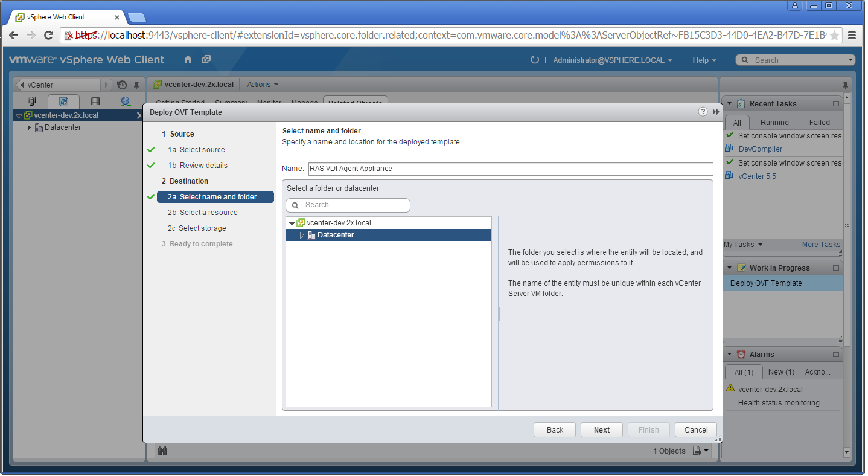The width and height of the screenshot is (868, 476).
Task: Click the VM icon beside vCenter 5.5 task
Action: (x=730, y=176)
